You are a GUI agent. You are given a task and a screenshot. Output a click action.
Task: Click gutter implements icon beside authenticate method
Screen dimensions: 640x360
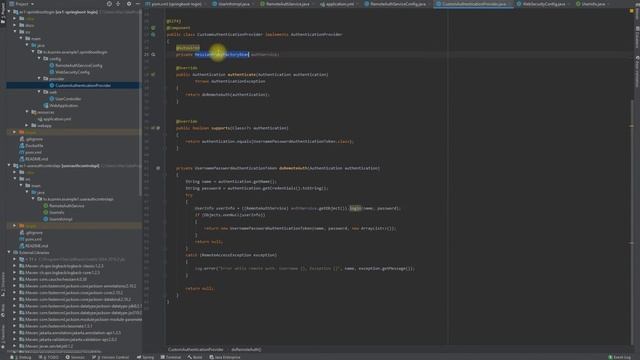point(153,75)
